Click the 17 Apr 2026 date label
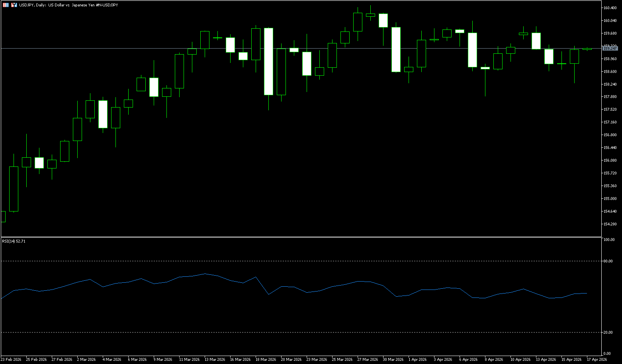The image size is (622, 364). (x=597, y=360)
